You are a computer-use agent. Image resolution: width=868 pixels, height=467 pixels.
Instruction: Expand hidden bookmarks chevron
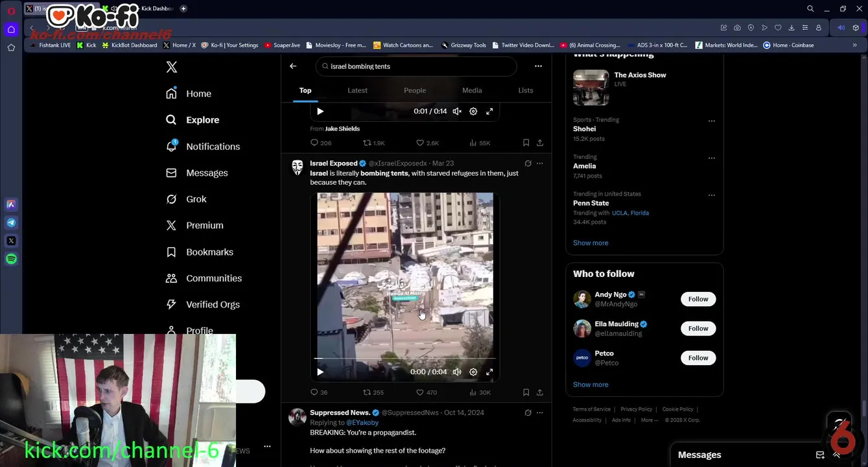pyautogui.click(x=855, y=45)
